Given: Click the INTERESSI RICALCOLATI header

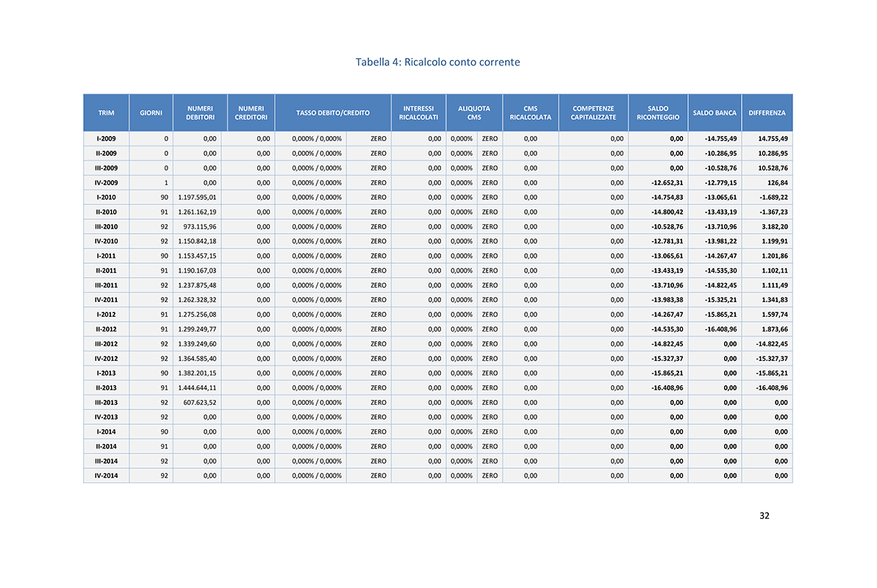Looking at the screenshot, I should (418, 113).
